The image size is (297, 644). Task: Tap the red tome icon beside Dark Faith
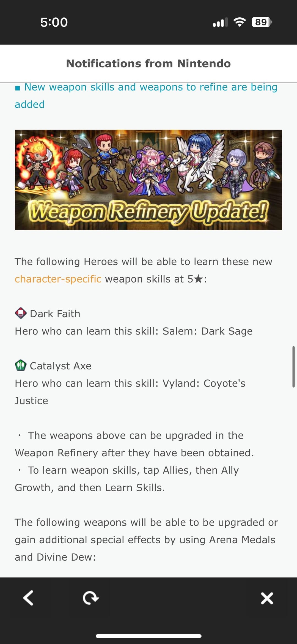21,313
